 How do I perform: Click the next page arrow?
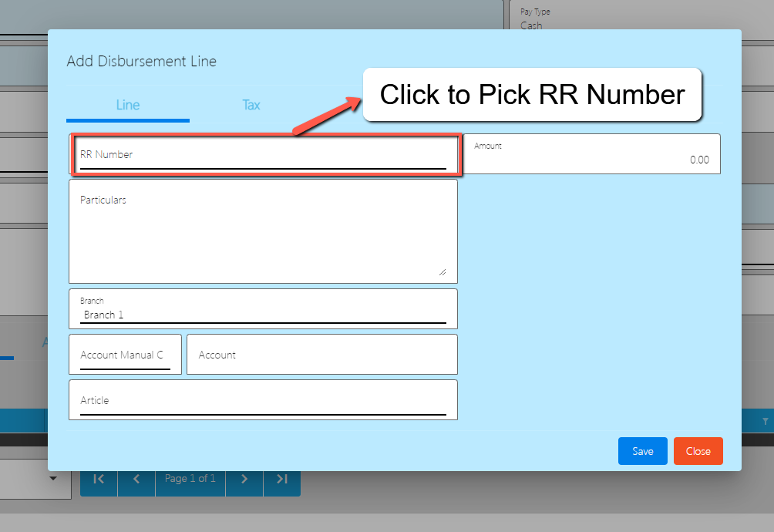click(x=244, y=479)
